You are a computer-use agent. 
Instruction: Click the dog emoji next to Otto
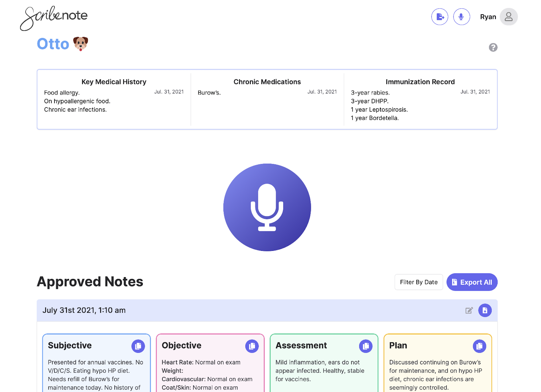point(81,44)
